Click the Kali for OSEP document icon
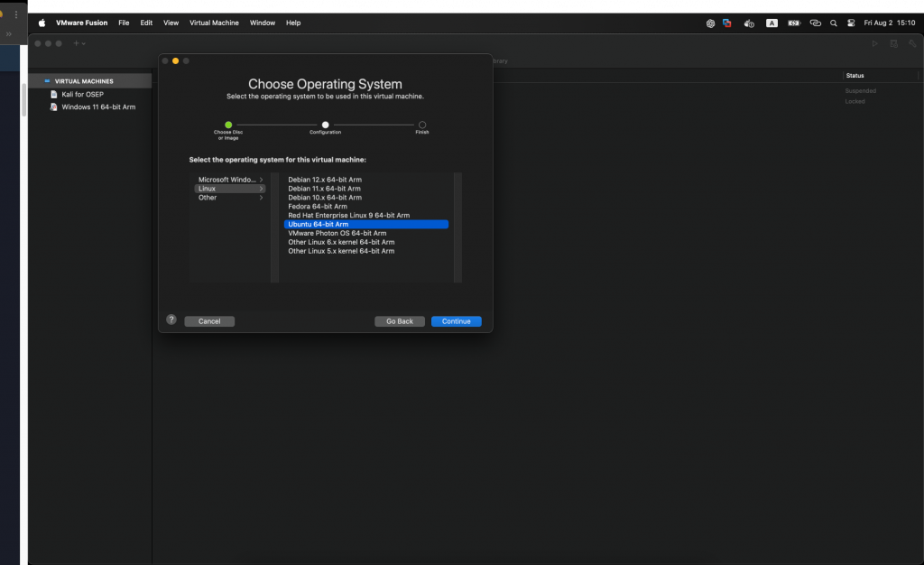The image size is (924, 565). pyautogui.click(x=53, y=94)
